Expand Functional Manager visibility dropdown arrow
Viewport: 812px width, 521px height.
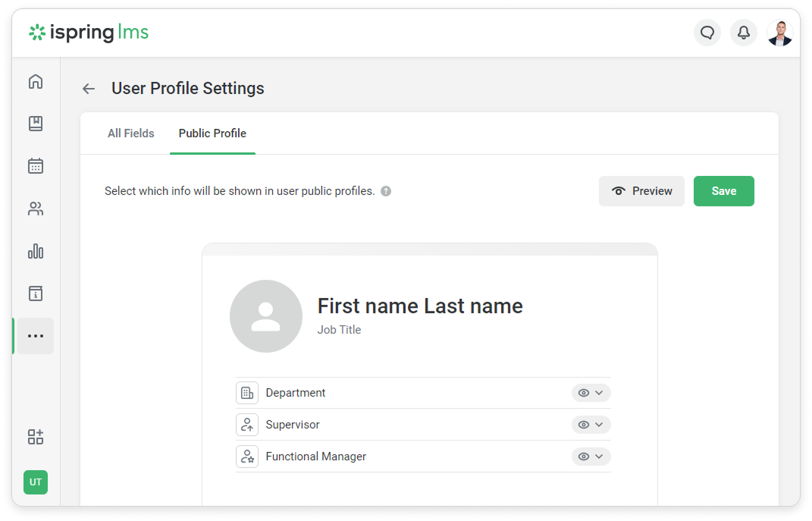pyautogui.click(x=599, y=457)
